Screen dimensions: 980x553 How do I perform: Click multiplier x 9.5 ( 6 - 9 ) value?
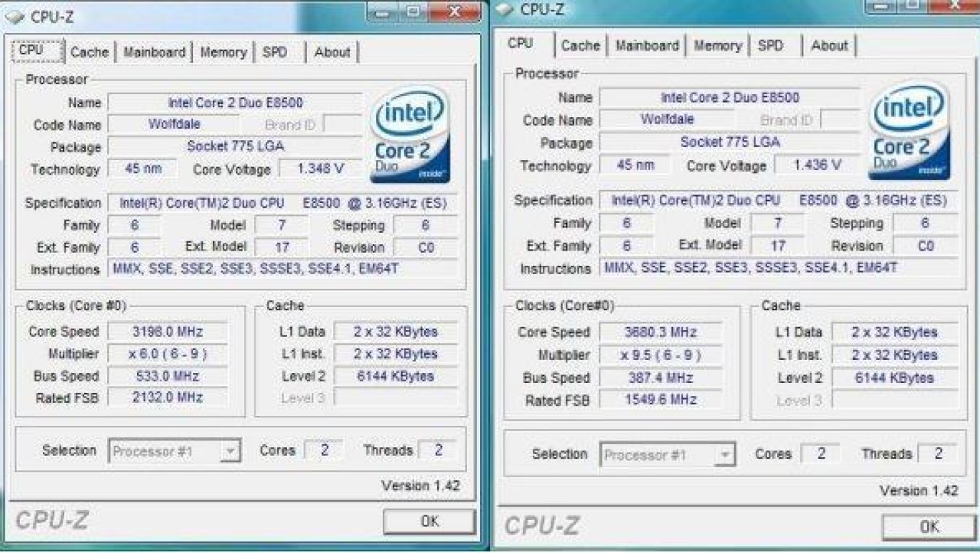coord(659,355)
